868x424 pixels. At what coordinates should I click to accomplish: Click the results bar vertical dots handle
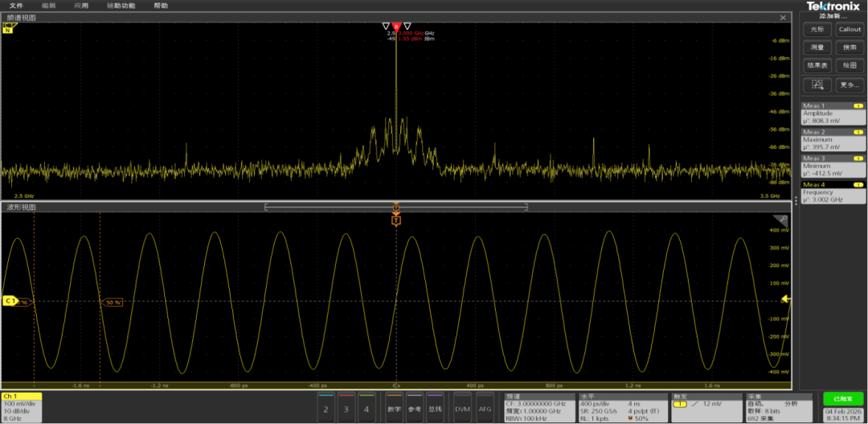[796, 200]
